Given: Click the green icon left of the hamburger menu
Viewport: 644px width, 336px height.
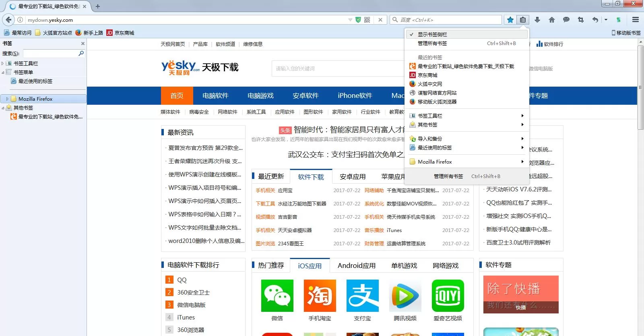Looking at the screenshot, I should 619,20.
